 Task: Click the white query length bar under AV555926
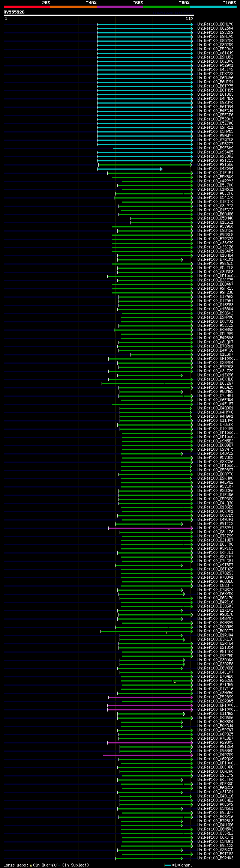click(99, 15)
